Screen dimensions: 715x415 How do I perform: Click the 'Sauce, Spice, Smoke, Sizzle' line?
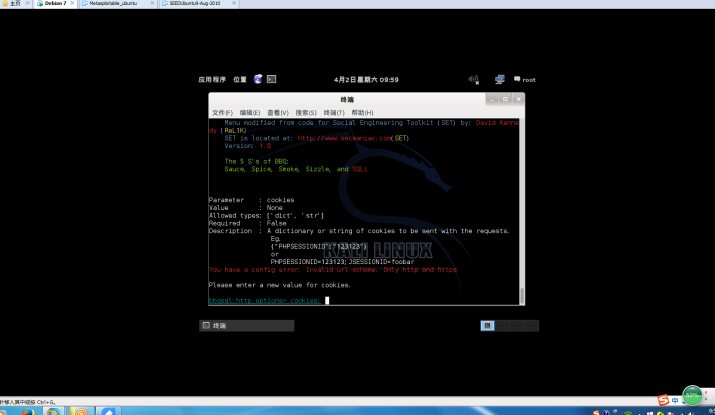[295, 169]
